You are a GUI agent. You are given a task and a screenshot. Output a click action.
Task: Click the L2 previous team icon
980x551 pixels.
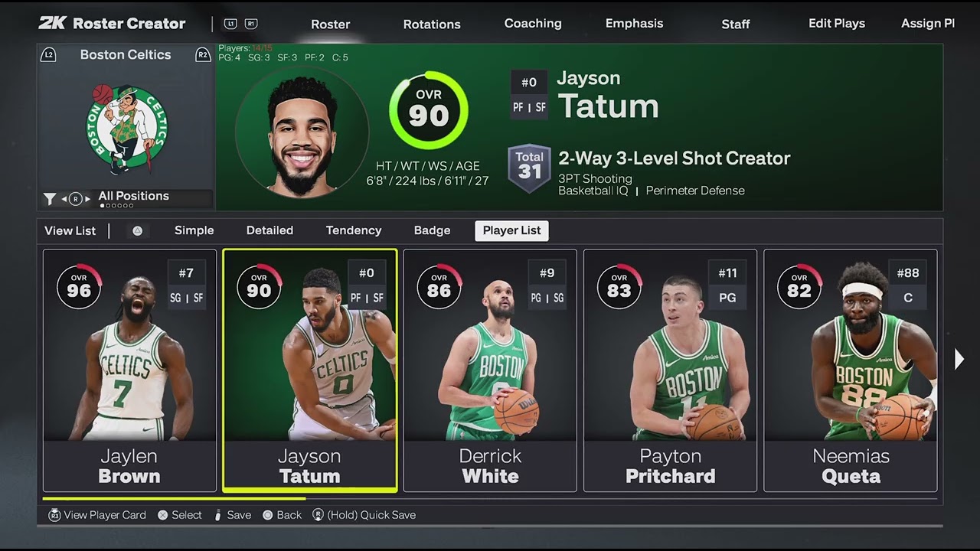[48, 55]
